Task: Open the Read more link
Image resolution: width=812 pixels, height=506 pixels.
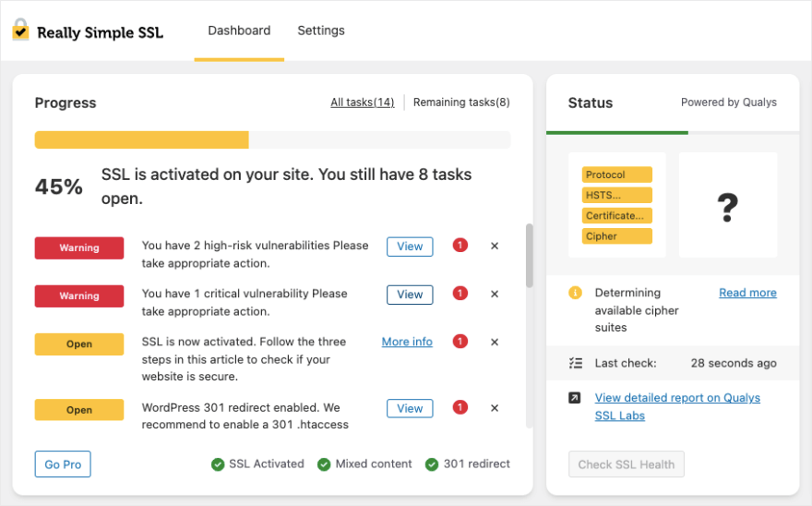Action: (x=747, y=293)
